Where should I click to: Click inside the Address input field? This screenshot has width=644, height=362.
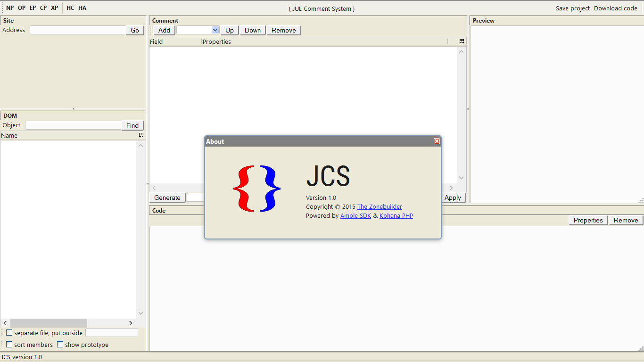[77, 30]
